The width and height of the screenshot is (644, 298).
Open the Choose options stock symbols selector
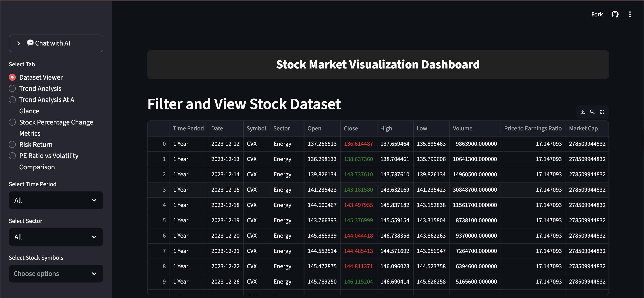tap(56, 273)
